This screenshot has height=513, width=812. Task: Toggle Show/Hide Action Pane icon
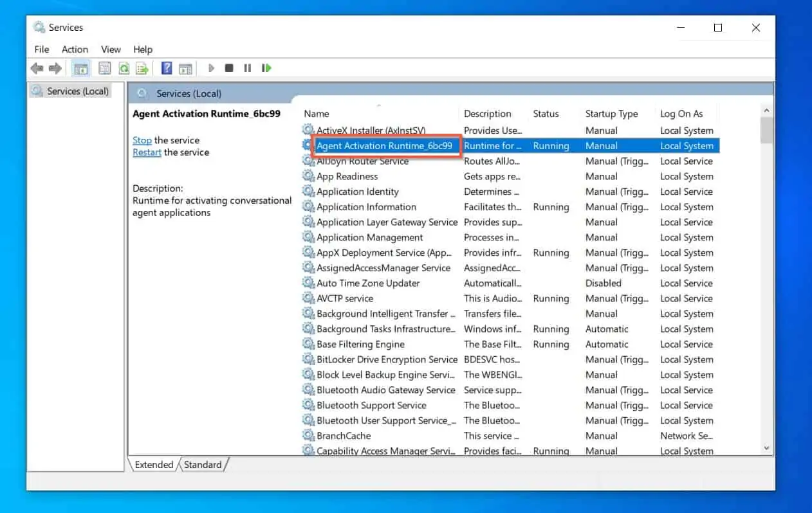[186, 68]
